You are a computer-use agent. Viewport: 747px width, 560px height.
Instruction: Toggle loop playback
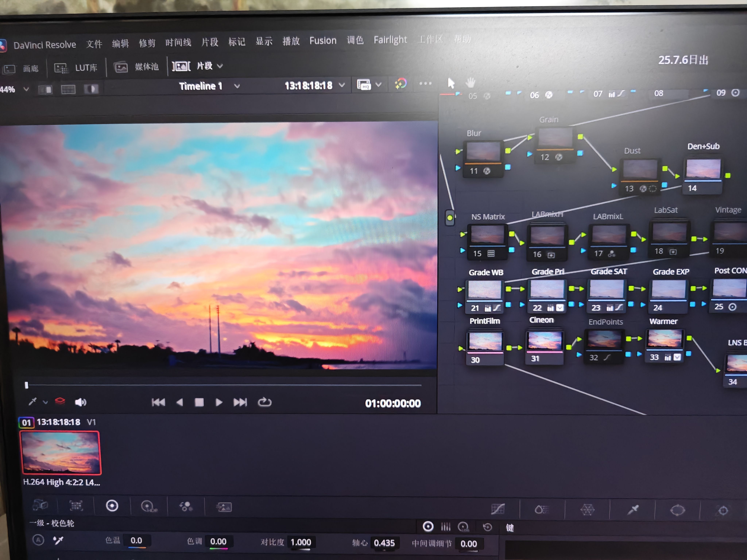coord(264,402)
